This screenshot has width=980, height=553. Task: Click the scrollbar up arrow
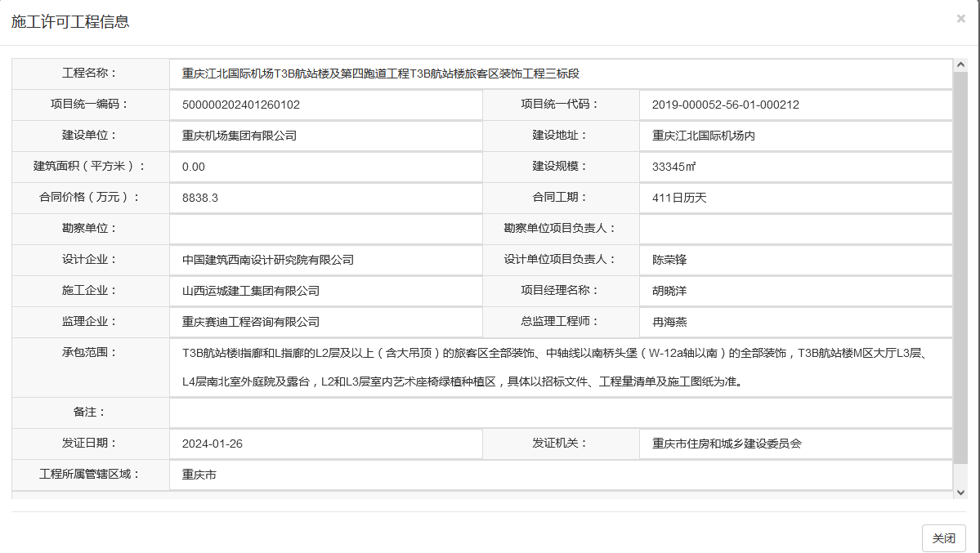pyautogui.click(x=960, y=65)
